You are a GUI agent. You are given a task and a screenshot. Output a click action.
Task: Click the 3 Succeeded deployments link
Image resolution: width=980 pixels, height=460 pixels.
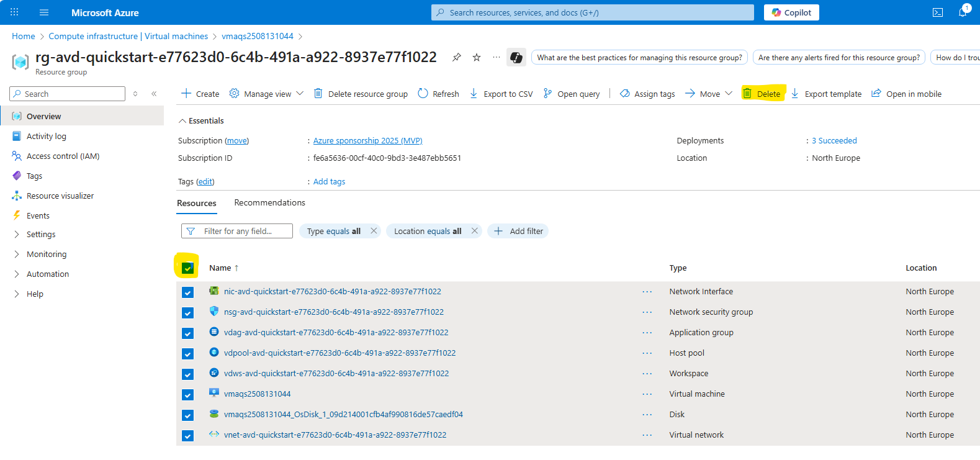[834, 140]
